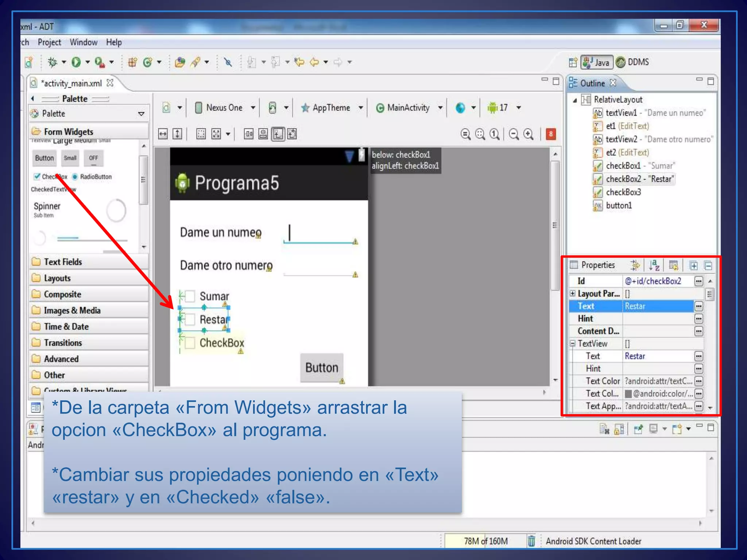747x560 pixels.
Task: Open the Layouts palette folder
Action: [x=89, y=278]
